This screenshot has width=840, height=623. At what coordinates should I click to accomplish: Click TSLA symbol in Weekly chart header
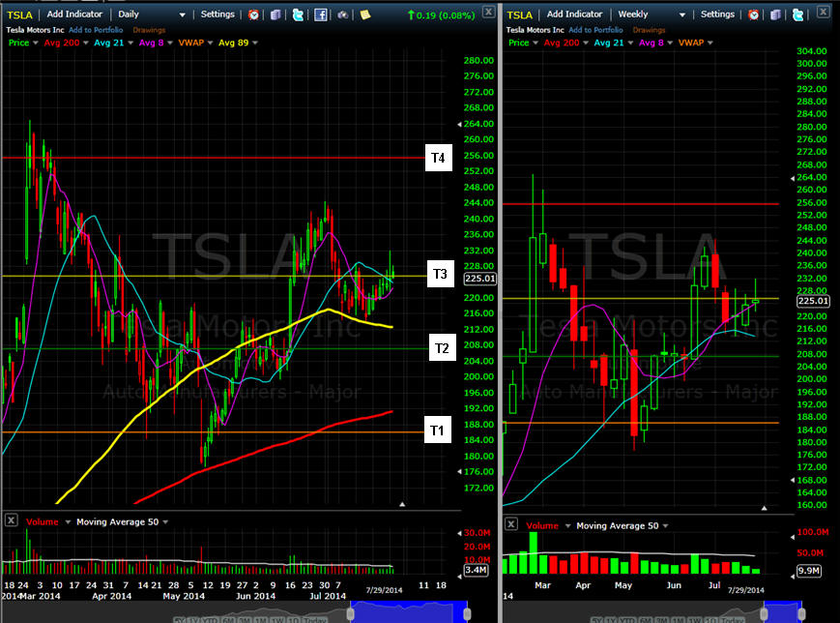point(520,15)
